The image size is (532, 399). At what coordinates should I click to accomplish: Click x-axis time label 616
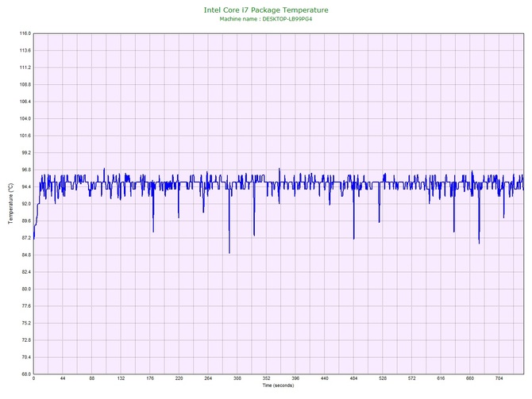pos(441,378)
